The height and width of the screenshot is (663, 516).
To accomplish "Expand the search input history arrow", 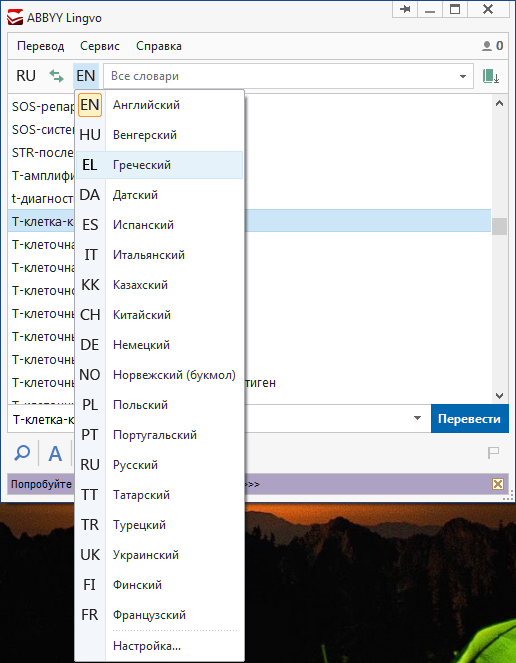I will (417, 418).
